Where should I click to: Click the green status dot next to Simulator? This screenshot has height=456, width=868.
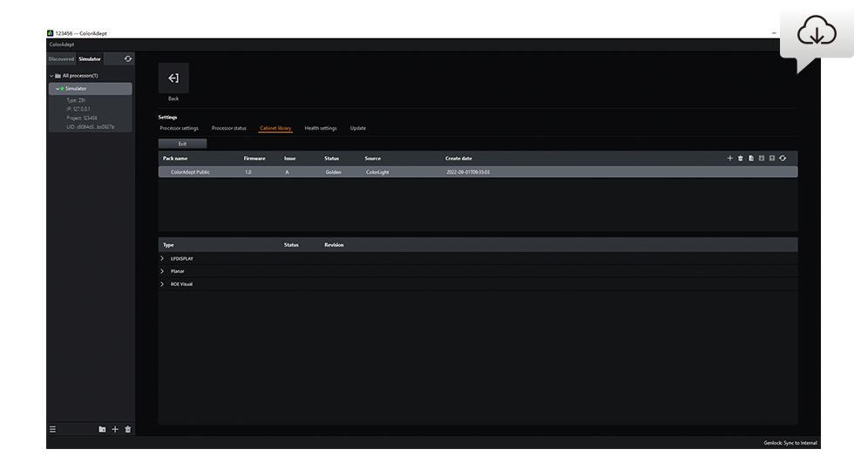click(62, 89)
